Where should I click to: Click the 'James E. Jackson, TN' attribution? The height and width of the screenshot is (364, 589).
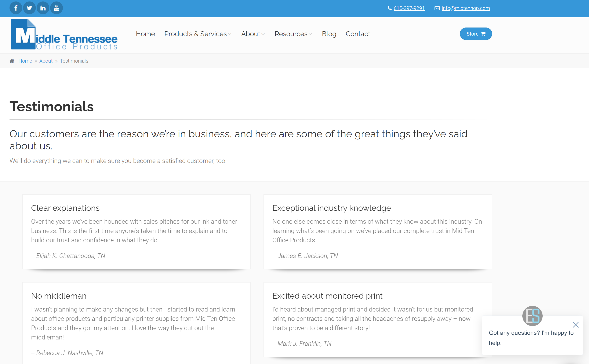pyautogui.click(x=305, y=256)
